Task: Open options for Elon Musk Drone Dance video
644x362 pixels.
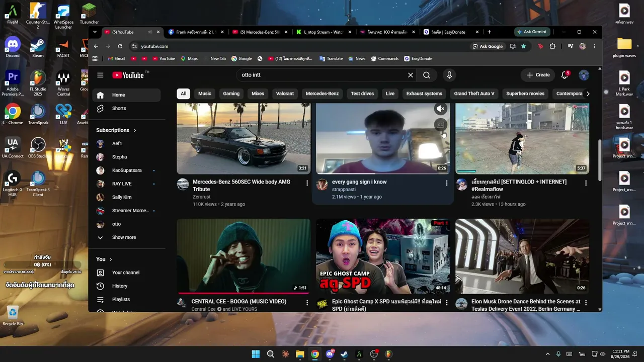Action: click(586, 303)
